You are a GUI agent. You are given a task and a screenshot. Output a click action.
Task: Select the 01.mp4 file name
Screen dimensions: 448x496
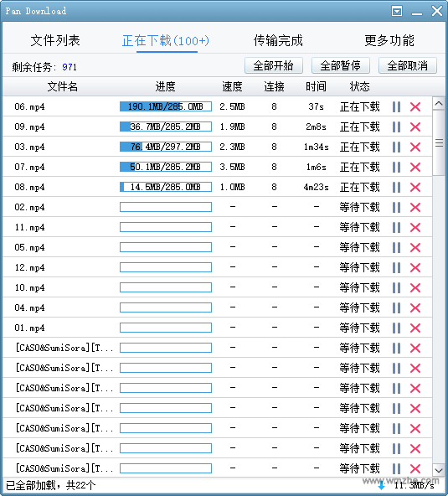pyautogui.click(x=29, y=328)
